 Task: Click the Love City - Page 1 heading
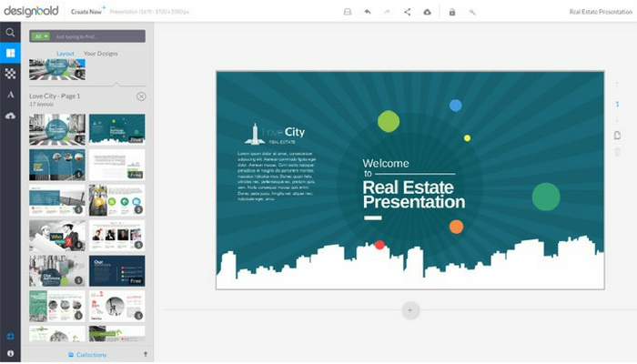[x=55, y=96]
